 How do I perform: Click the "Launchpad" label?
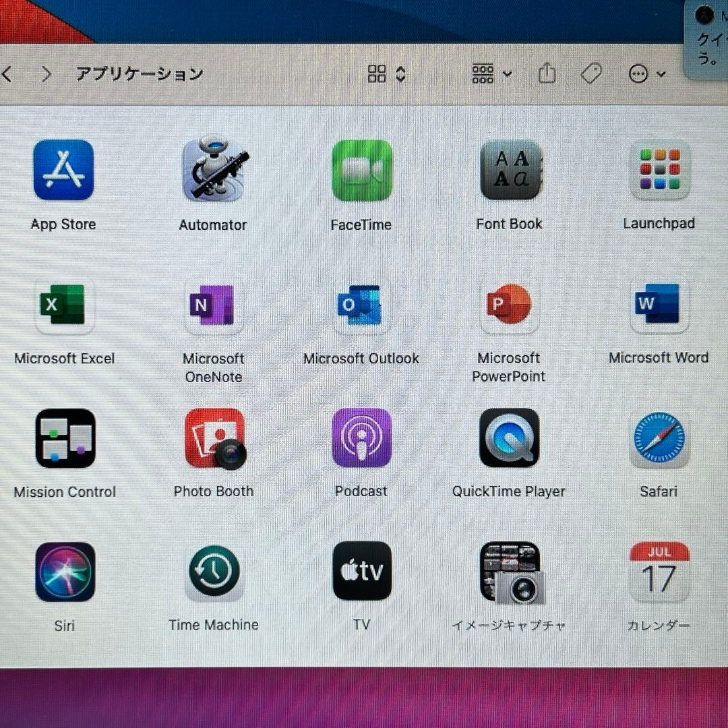click(x=659, y=223)
